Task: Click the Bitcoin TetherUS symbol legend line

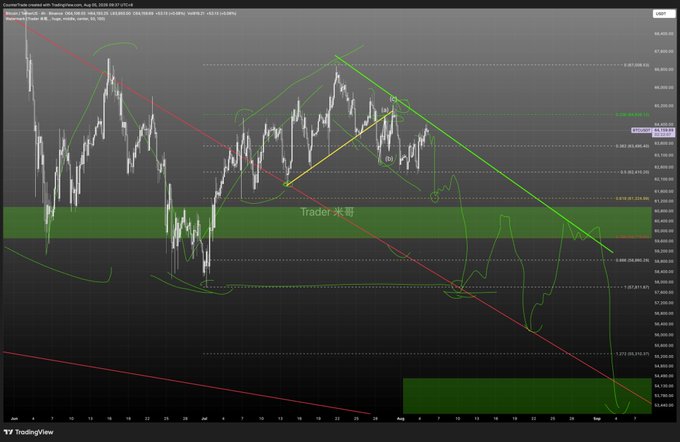Action: [x=121, y=13]
